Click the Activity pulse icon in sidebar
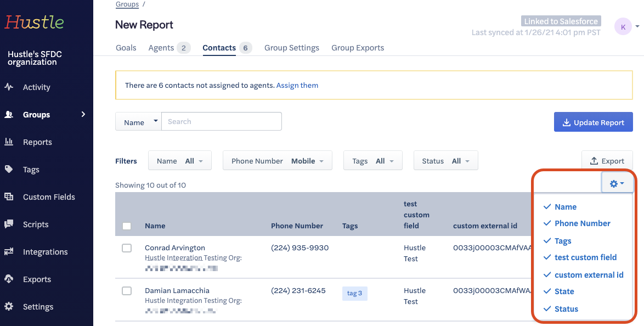Image resolution: width=644 pixels, height=326 pixels. tap(9, 87)
